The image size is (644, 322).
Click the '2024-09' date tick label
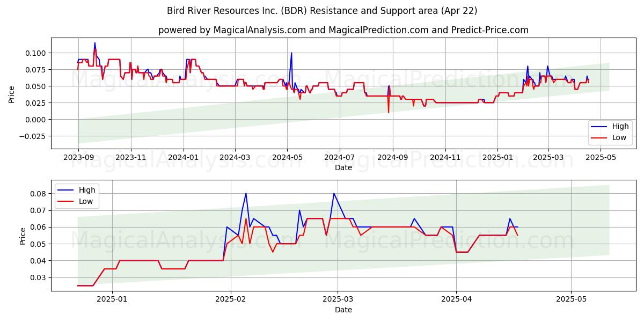393,158
